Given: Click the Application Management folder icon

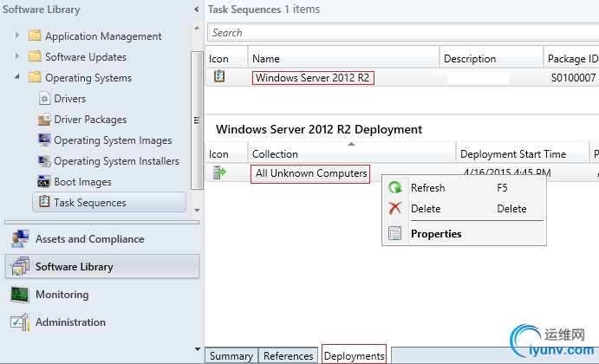Looking at the screenshot, I should pos(35,36).
